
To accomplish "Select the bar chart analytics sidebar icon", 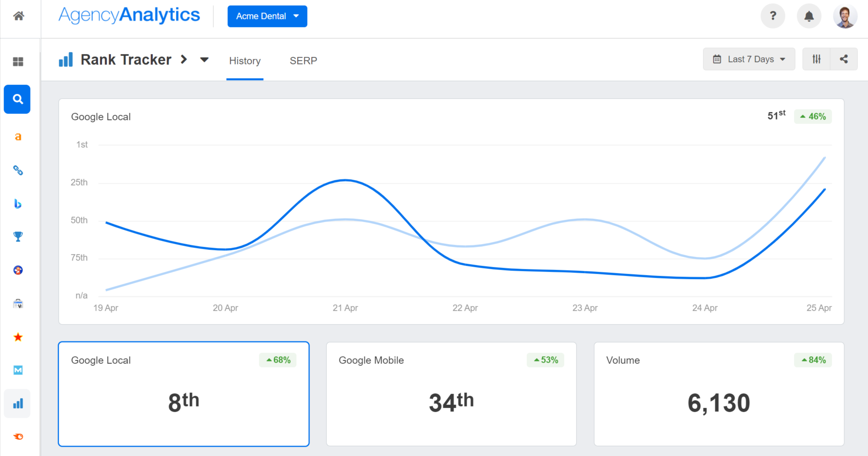I will [x=17, y=403].
